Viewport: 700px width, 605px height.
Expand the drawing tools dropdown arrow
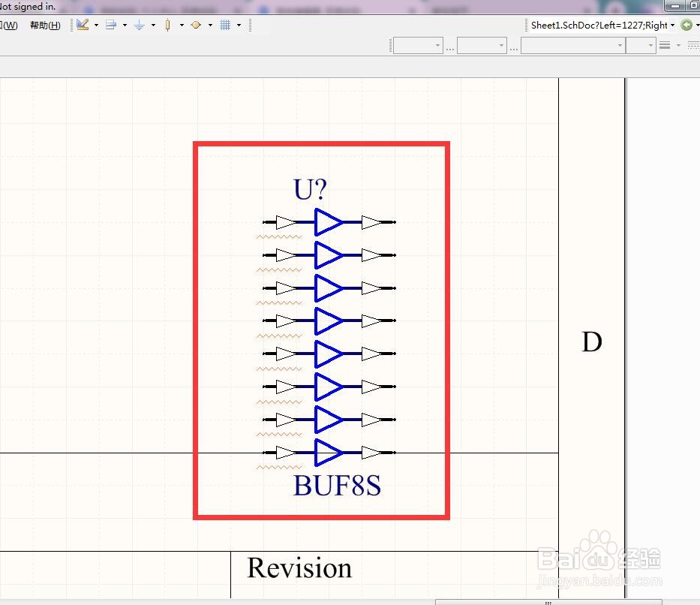[96, 26]
